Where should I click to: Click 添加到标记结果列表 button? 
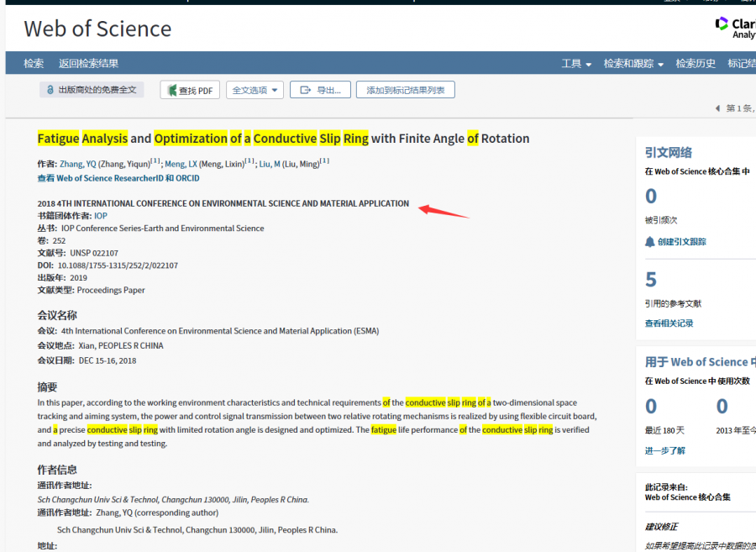405,90
